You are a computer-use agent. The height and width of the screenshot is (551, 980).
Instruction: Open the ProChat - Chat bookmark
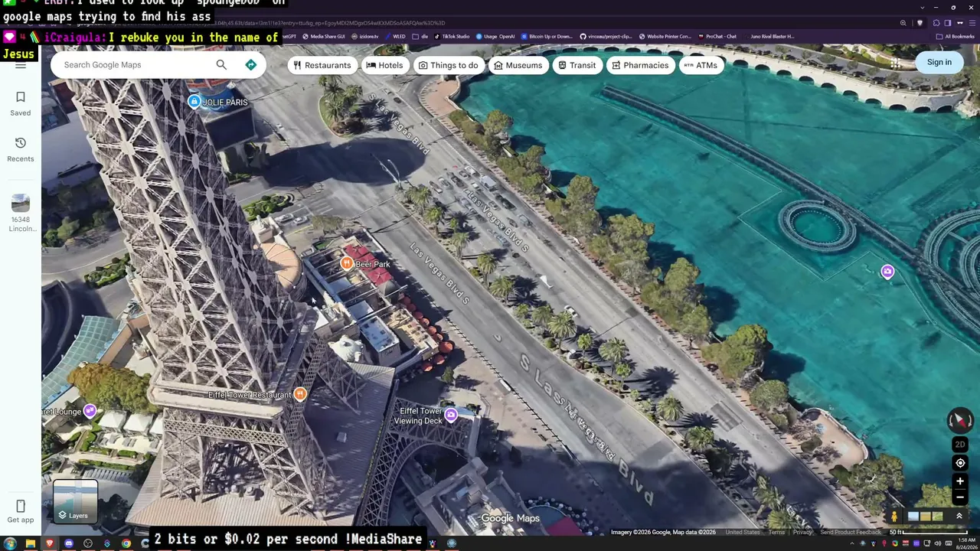point(717,36)
